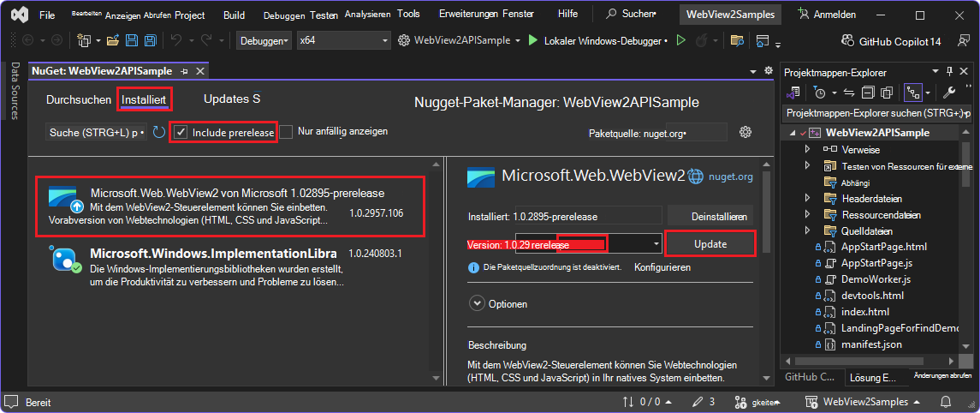Expand Ressourcendateien folder node
980x413 pixels.
tap(807, 214)
